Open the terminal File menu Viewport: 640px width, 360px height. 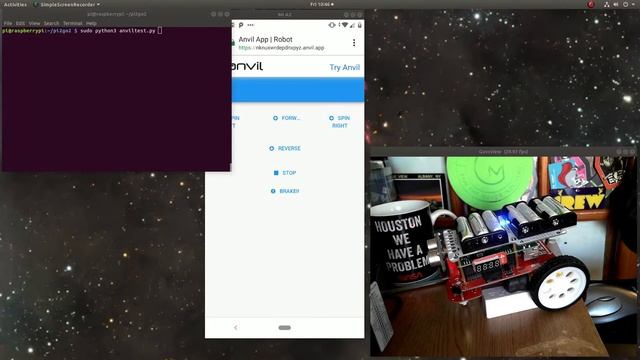(8, 23)
